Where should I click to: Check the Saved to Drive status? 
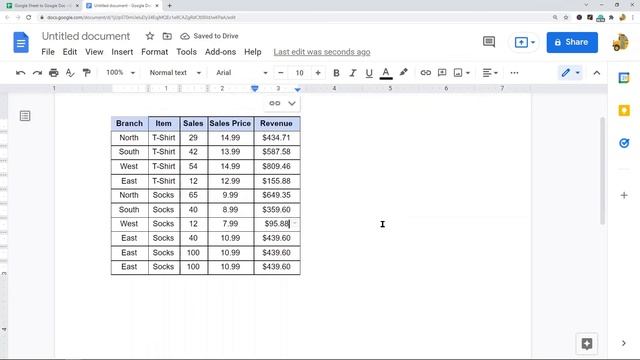[x=209, y=36]
